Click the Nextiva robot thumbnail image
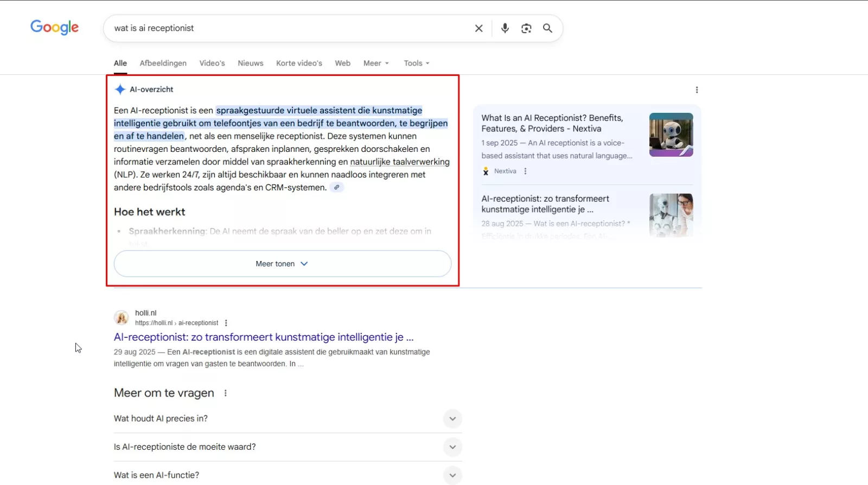The width and height of the screenshot is (868, 485). (671, 135)
